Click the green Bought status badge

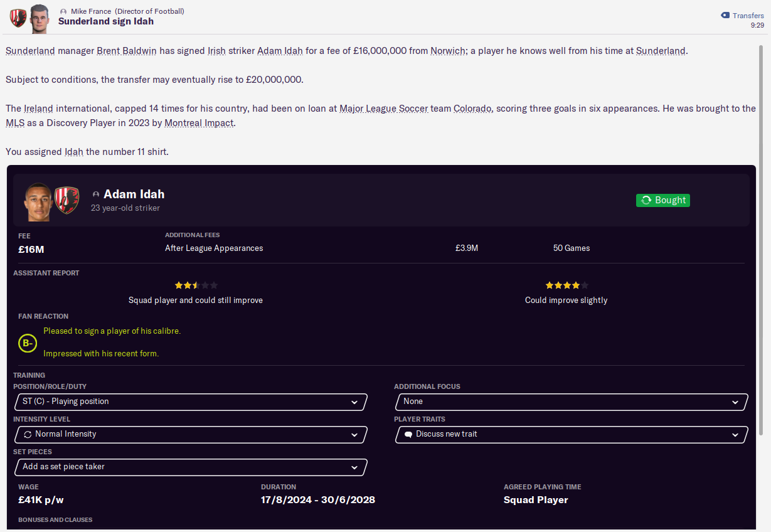point(662,200)
